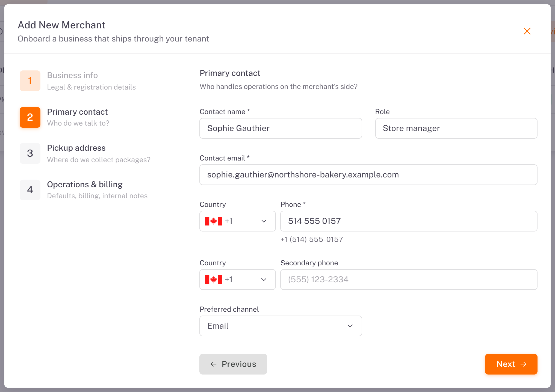Select step 2 Primary contact
The width and height of the screenshot is (555, 392).
[64, 117]
